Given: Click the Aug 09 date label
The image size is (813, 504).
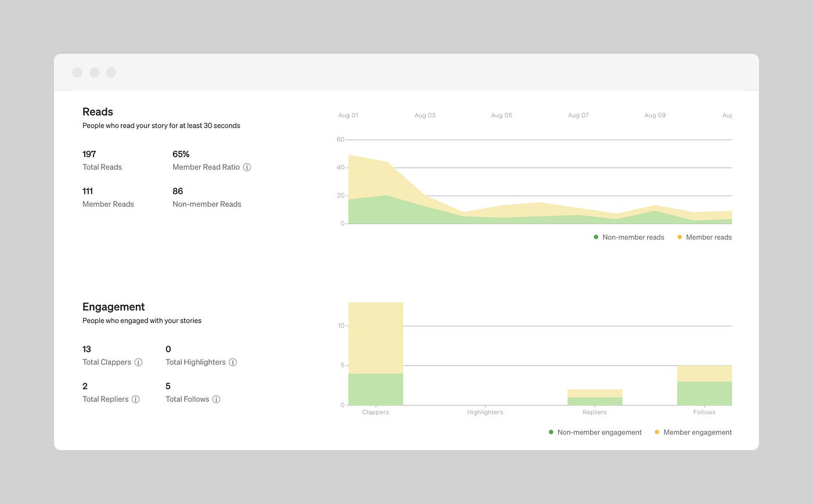Looking at the screenshot, I should pyautogui.click(x=655, y=116).
